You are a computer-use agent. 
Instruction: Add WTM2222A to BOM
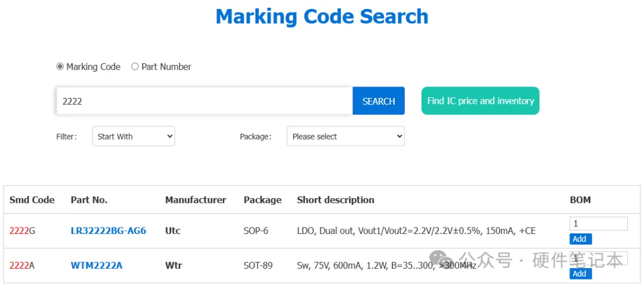[x=580, y=273]
